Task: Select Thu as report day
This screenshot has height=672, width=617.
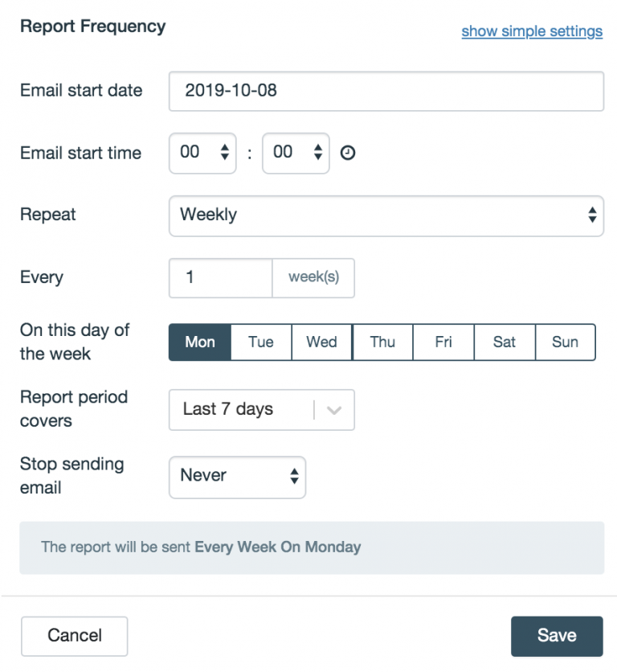Action: [x=382, y=342]
